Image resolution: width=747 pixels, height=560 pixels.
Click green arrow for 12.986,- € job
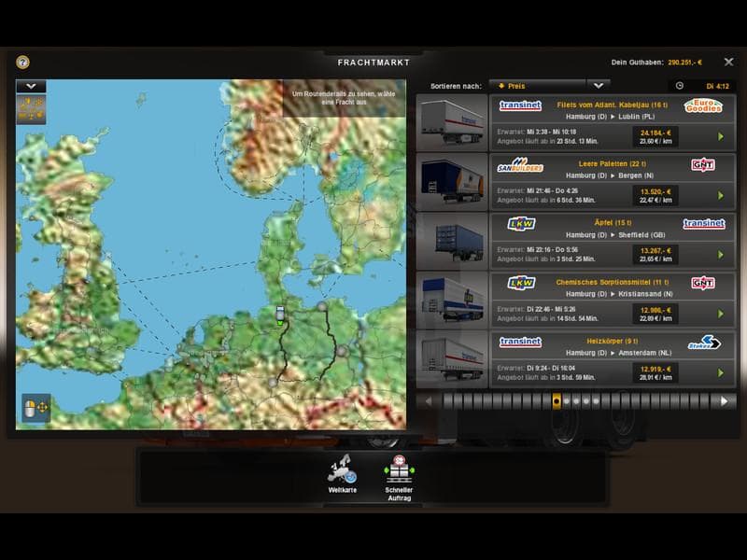pos(721,314)
